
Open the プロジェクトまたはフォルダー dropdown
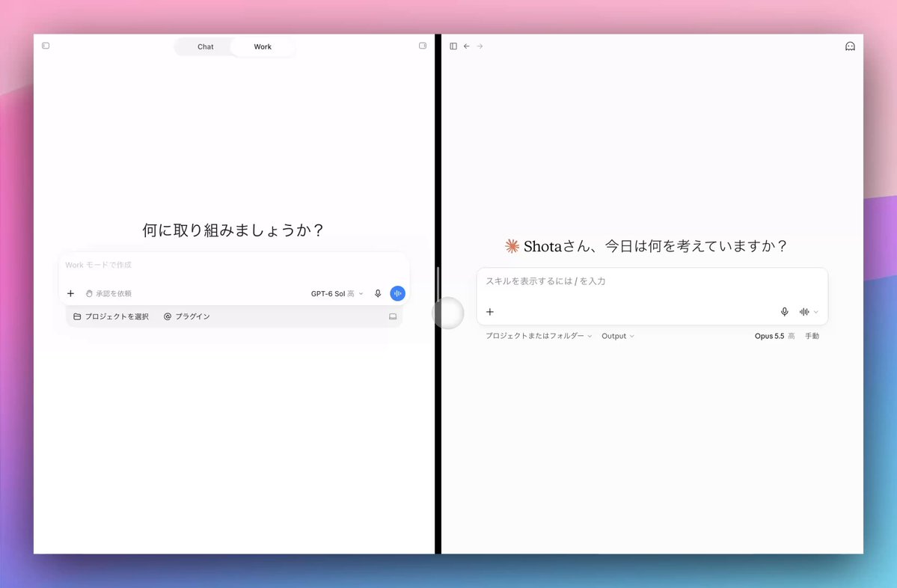pos(539,336)
